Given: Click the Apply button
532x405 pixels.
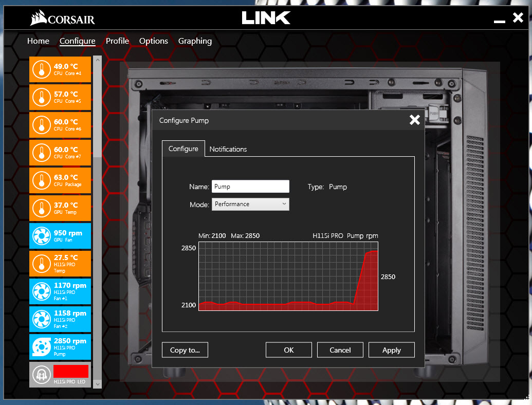Looking at the screenshot, I should click(x=392, y=350).
